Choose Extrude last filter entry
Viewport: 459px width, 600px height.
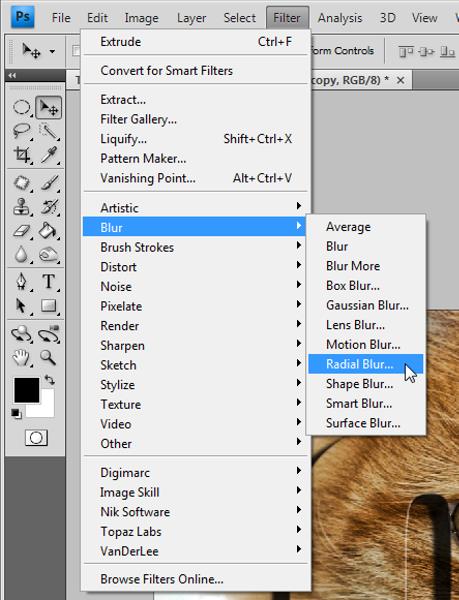[196, 41]
